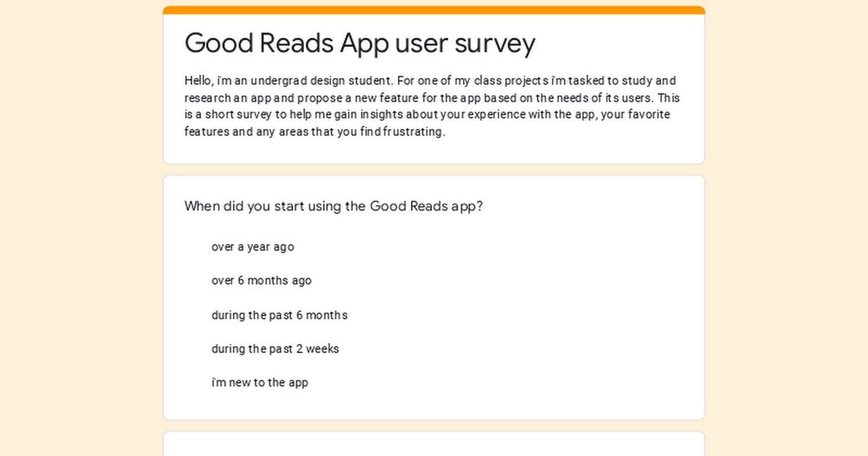Click the empty space below "i'm new to the app"
The height and width of the screenshot is (456, 868).
(x=434, y=405)
